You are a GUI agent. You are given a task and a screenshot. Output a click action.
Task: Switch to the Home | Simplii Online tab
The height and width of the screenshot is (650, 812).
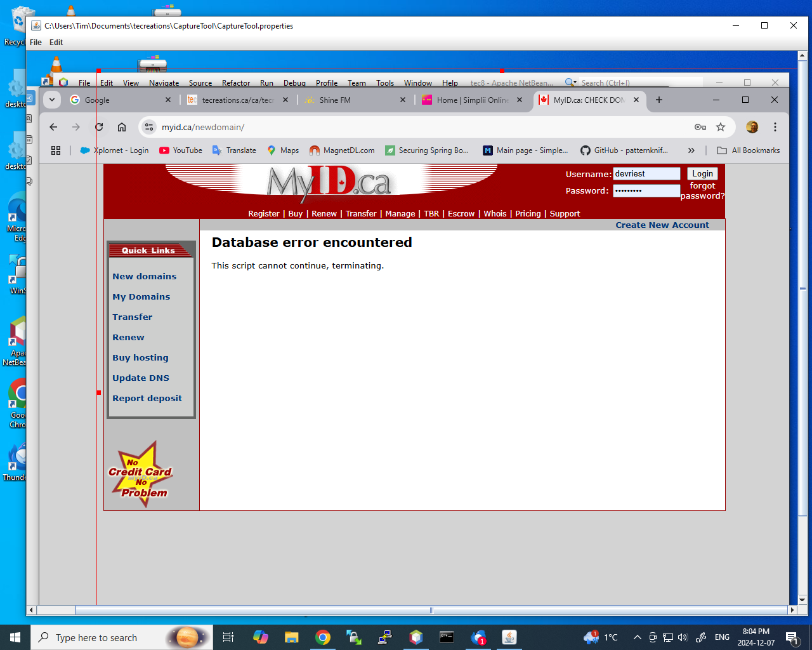tap(471, 100)
